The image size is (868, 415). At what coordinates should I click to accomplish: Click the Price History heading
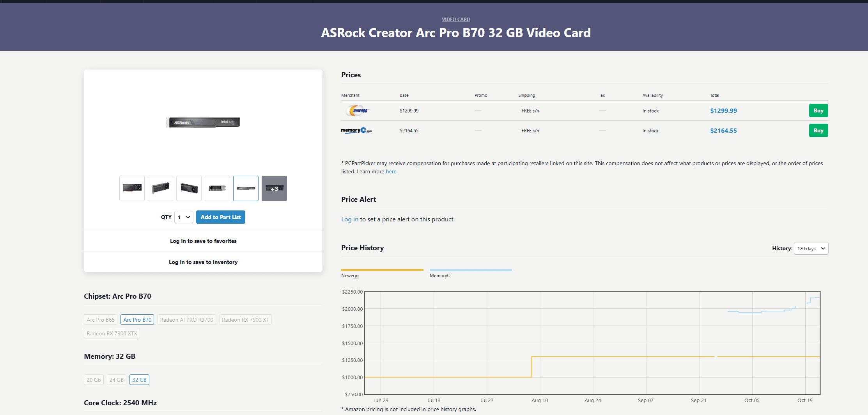coord(363,248)
